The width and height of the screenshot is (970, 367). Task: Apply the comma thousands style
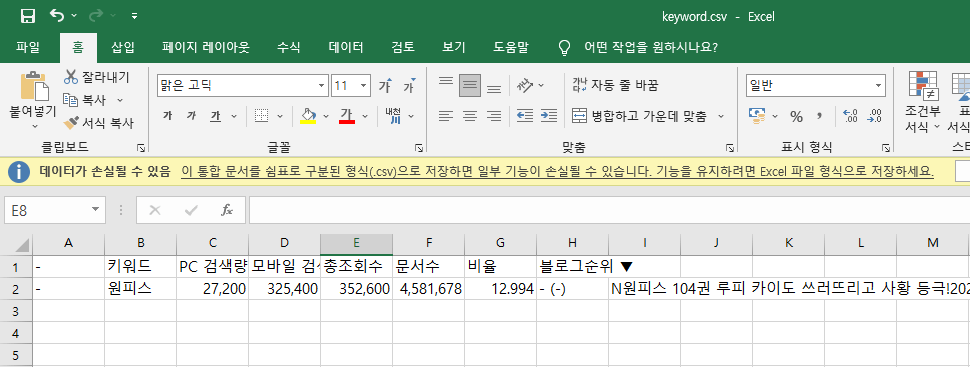820,116
